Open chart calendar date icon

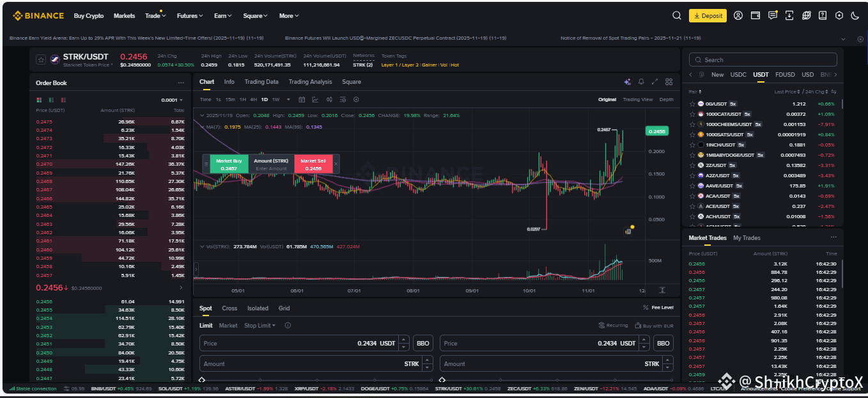[x=301, y=99]
